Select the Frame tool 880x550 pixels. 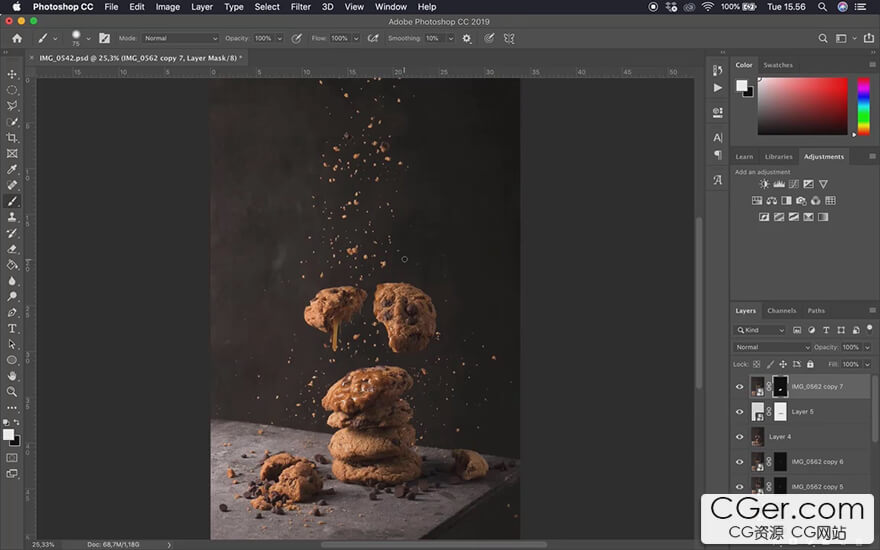12,153
